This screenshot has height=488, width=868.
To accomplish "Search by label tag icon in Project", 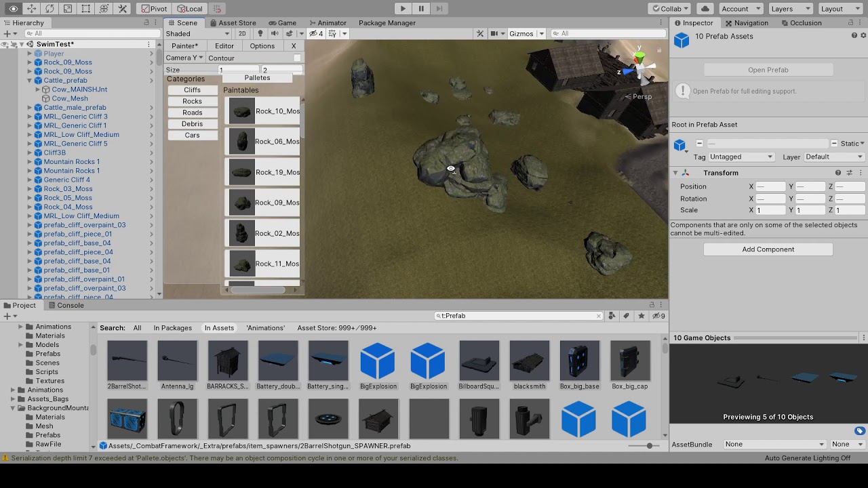I will point(627,316).
